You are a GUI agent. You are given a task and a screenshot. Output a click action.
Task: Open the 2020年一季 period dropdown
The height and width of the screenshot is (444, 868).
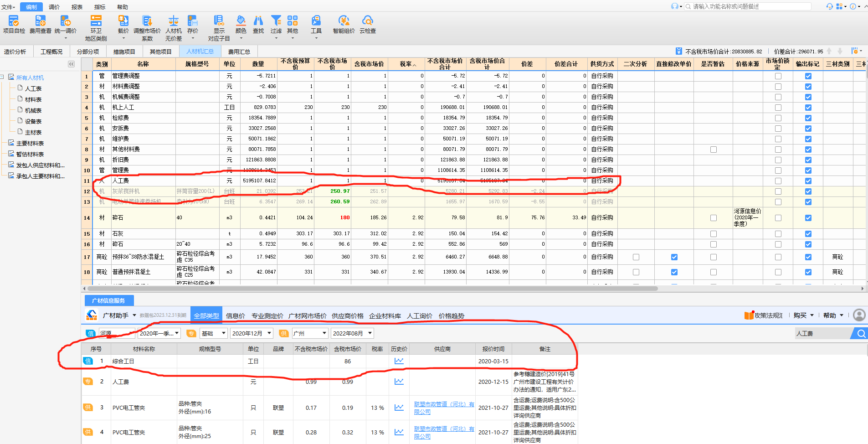click(159, 333)
